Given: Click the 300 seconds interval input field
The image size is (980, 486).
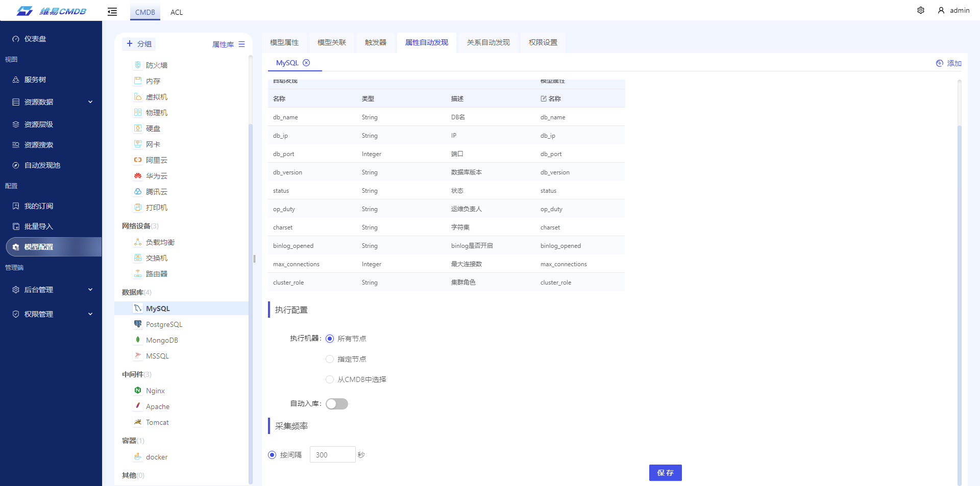Looking at the screenshot, I should point(332,454).
